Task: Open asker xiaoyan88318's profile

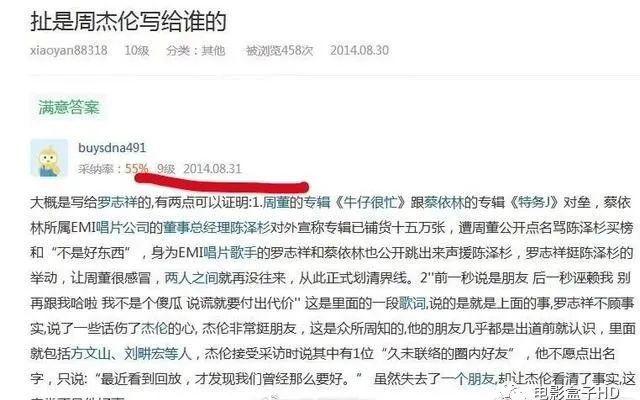Action: [x=69, y=50]
